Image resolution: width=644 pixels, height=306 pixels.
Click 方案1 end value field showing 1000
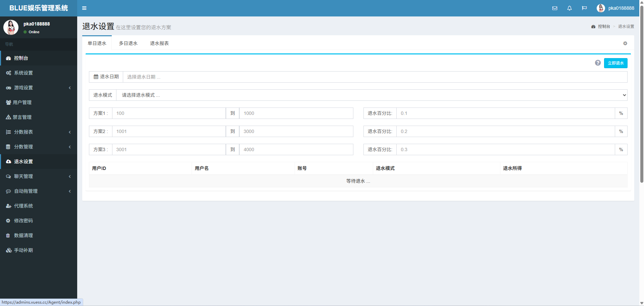tap(296, 113)
